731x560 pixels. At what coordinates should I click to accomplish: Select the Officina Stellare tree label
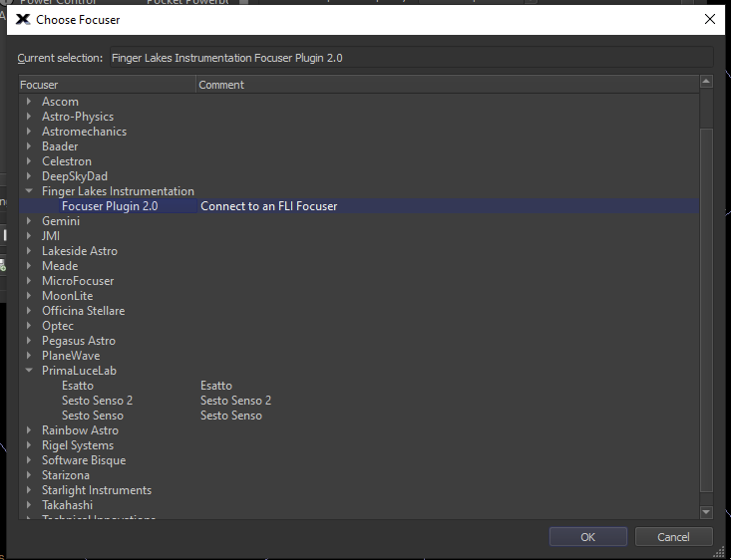pyautogui.click(x=83, y=311)
